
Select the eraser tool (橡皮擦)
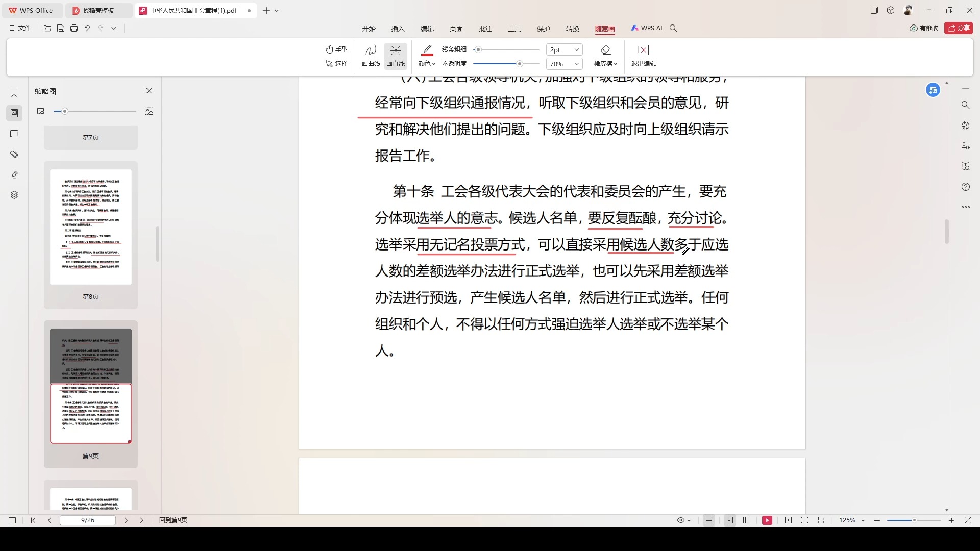[x=605, y=56]
